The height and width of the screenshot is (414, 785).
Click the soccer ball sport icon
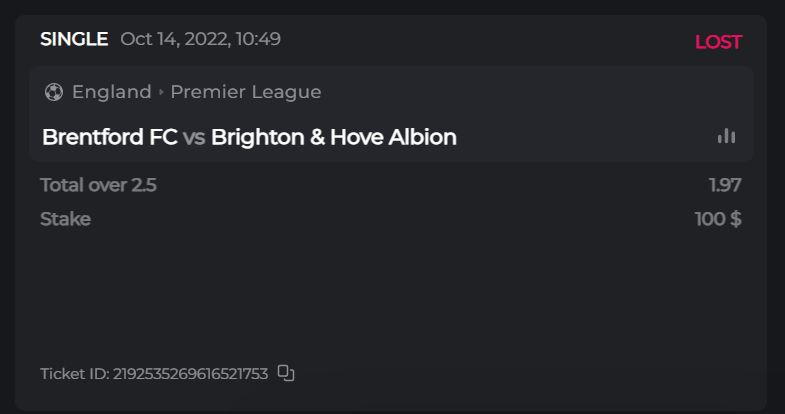tap(54, 92)
